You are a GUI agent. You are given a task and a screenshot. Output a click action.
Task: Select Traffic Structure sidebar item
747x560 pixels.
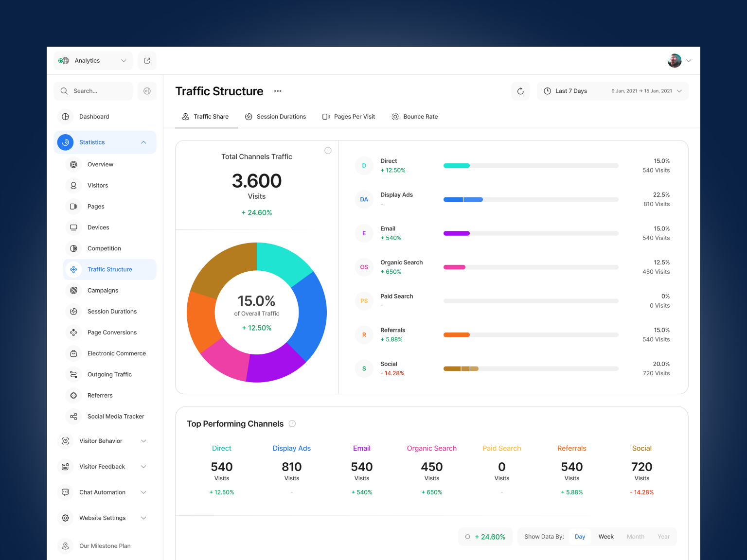click(110, 269)
